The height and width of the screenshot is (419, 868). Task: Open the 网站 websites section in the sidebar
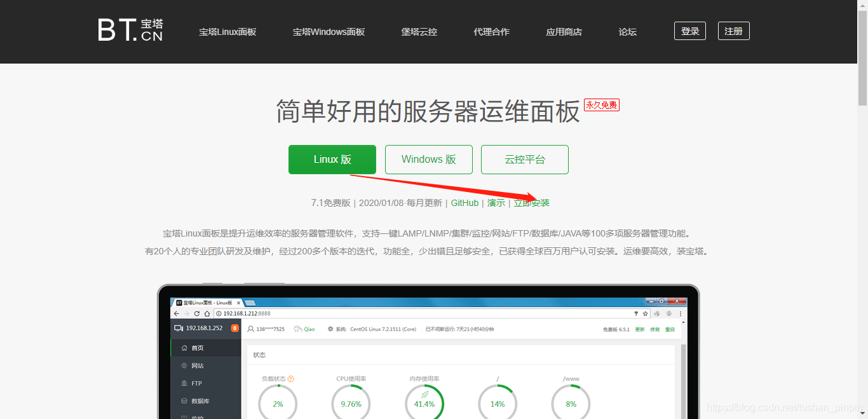point(184,366)
